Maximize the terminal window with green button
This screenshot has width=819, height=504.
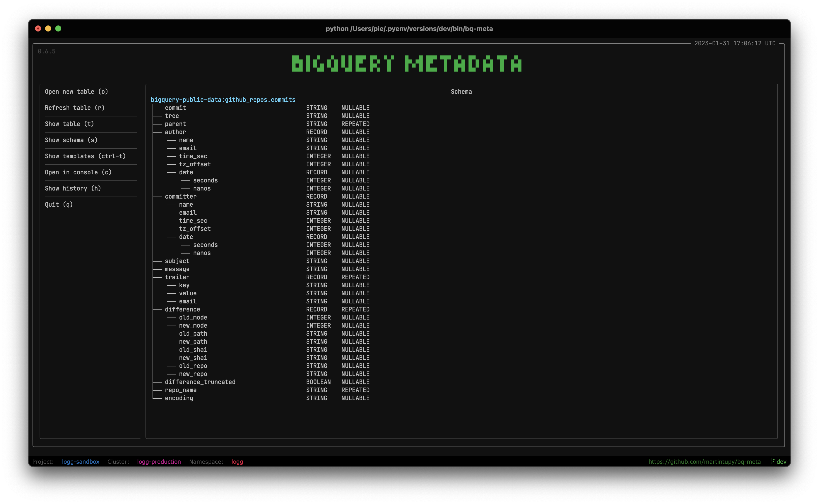point(58,29)
